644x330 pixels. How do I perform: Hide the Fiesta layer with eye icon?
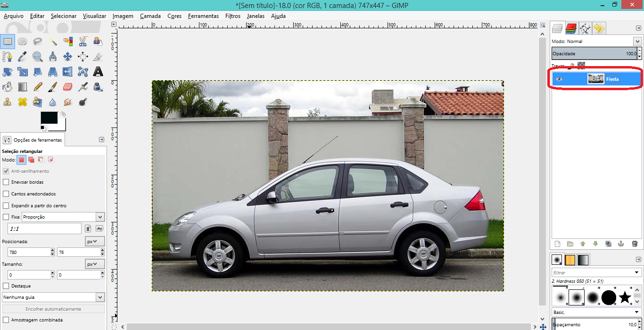coord(559,79)
